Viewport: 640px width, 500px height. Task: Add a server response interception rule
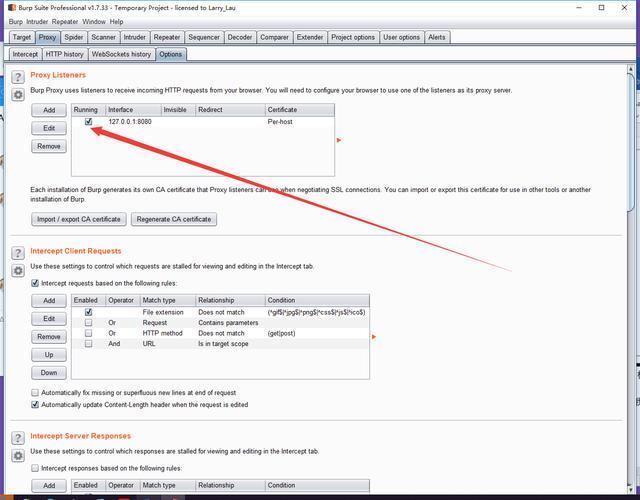point(49,485)
